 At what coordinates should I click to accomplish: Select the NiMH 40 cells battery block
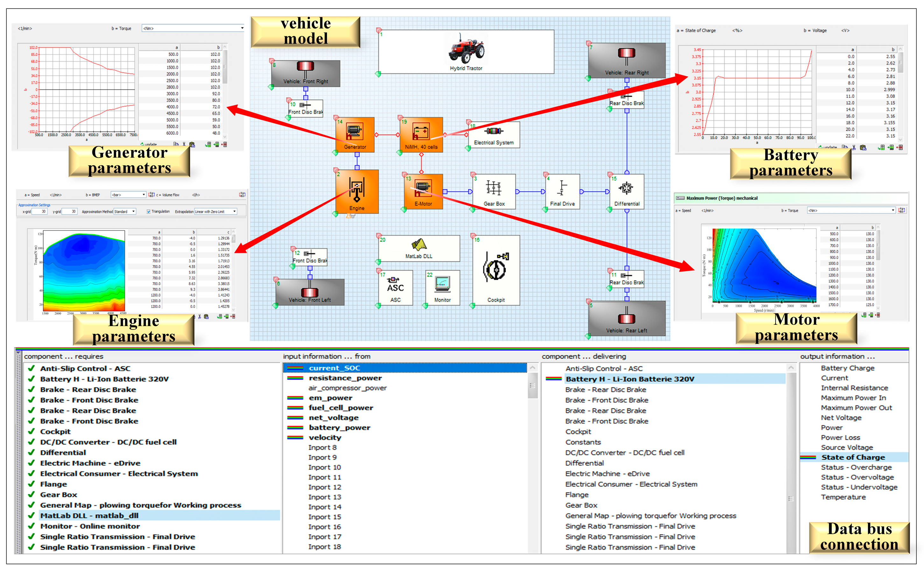(x=421, y=134)
